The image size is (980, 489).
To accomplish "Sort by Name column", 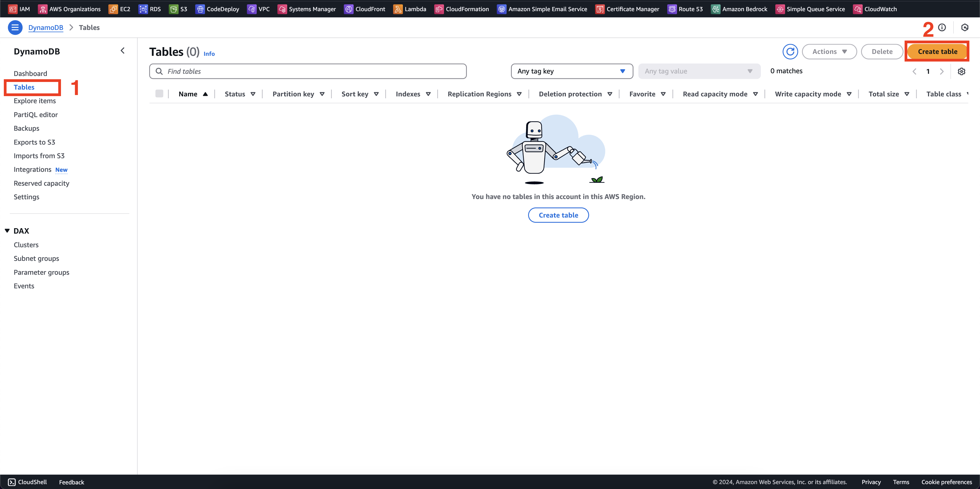I will (193, 94).
